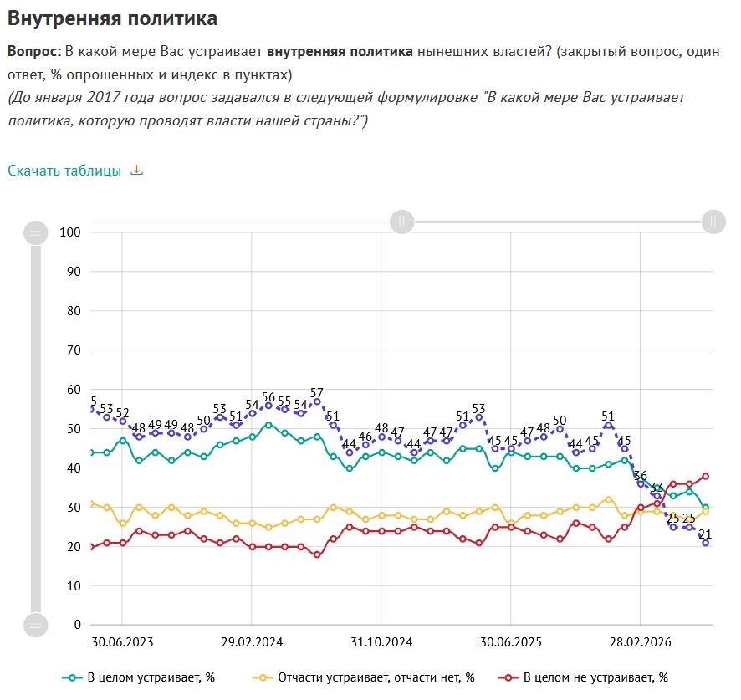The image size is (741, 700).
Task: Toggle the 'В целом устраивает, %' legend series
Action: pos(138,677)
